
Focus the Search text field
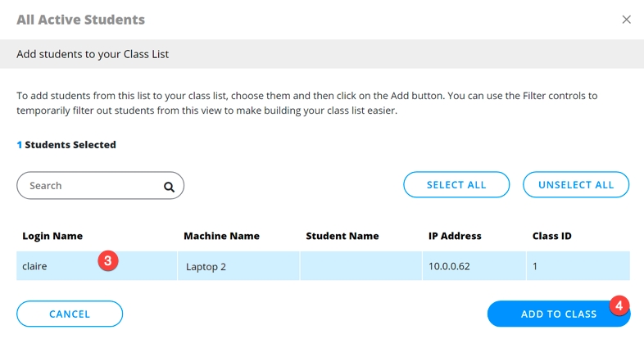click(90, 186)
